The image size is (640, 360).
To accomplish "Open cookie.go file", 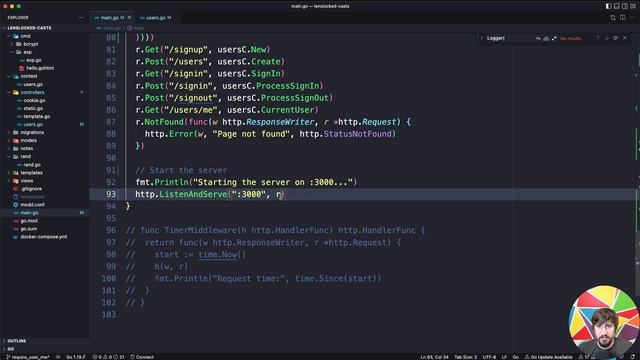I will [x=44, y=100].
